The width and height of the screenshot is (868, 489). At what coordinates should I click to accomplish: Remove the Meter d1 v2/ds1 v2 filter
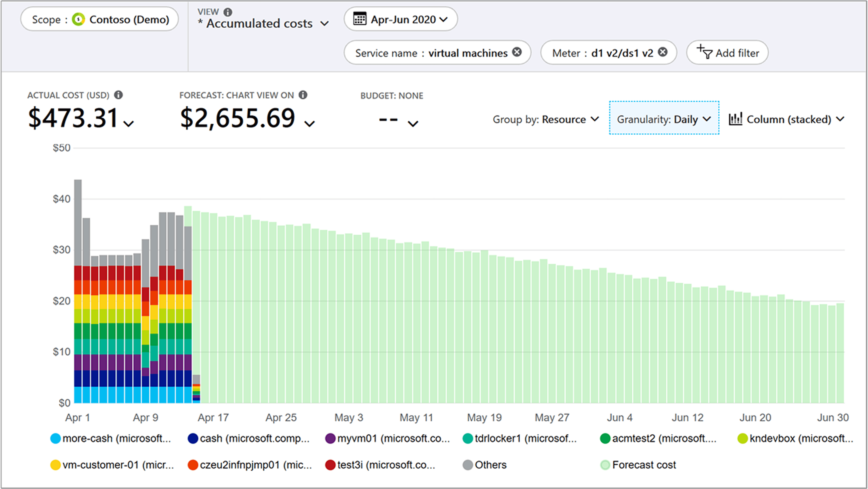pos(662,52)
